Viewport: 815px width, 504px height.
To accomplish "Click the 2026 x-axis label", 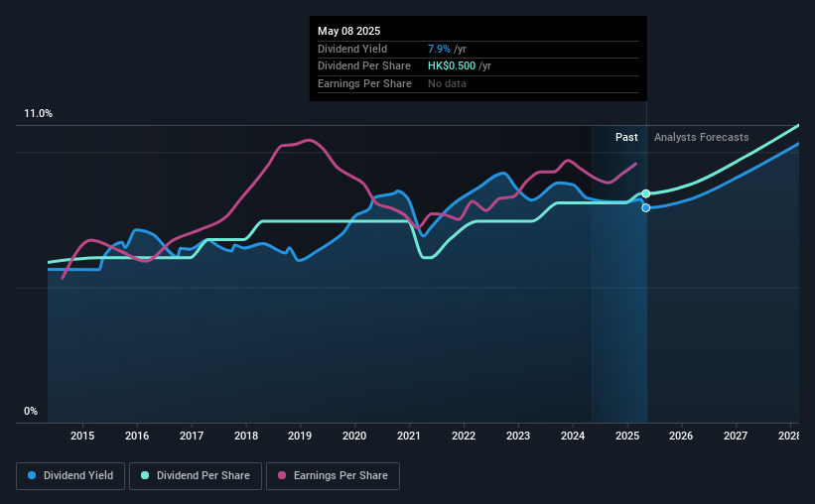I will (x=681, y=436).
